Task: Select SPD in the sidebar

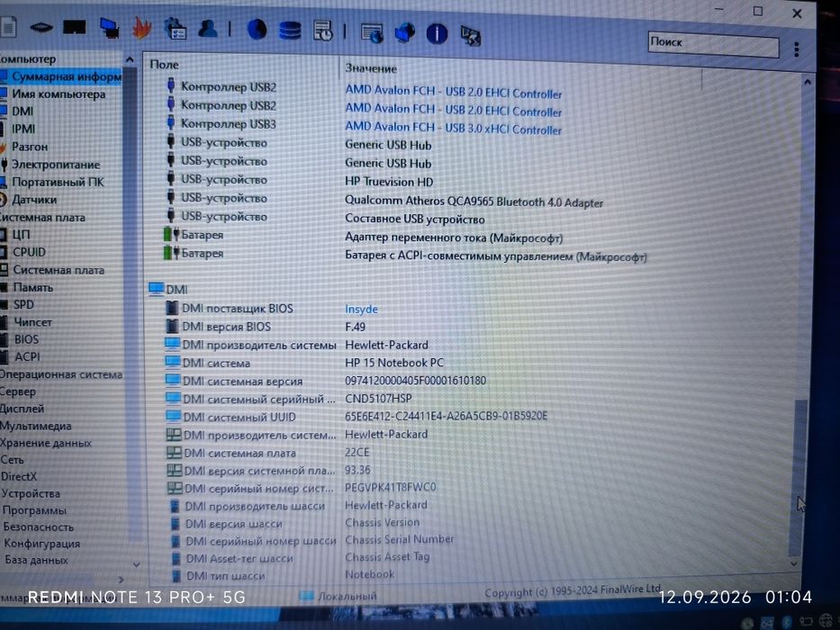Action: [23, 304]
